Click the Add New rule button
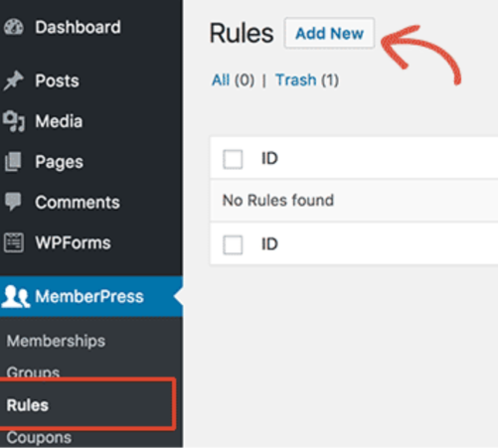This screenshot has width=498, height=448. (x=329, y=34)
